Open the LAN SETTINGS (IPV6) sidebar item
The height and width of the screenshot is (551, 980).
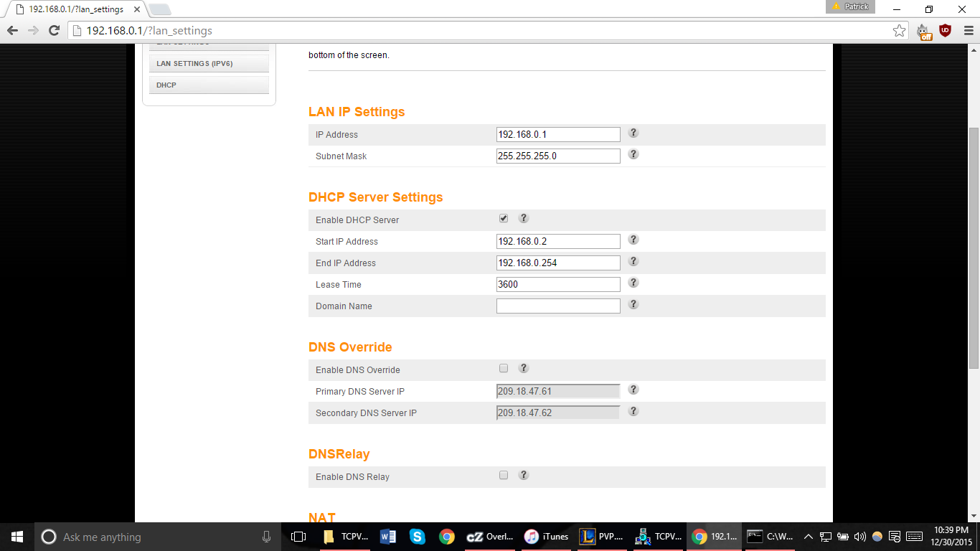coord(209,63)
